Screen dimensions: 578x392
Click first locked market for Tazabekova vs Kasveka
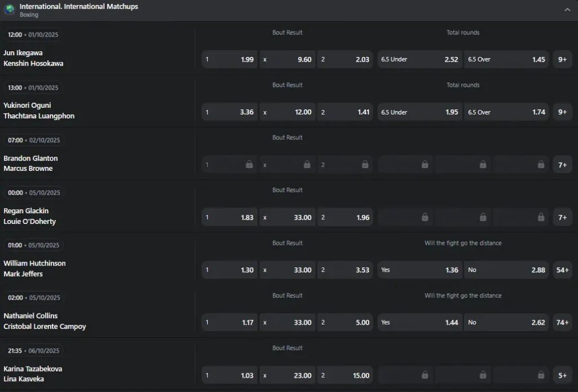tap(406, 375)
